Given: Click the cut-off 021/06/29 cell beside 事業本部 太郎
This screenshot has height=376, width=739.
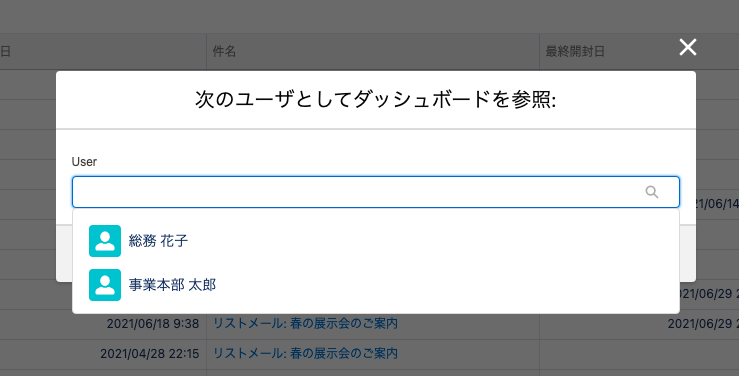Looking at the screenshot, I should 709,294.
